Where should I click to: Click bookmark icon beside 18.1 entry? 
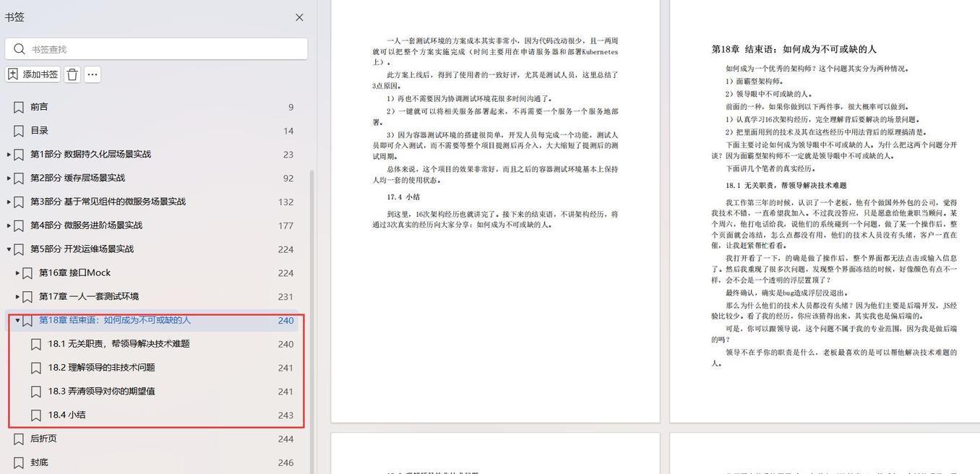pos(36,344)
